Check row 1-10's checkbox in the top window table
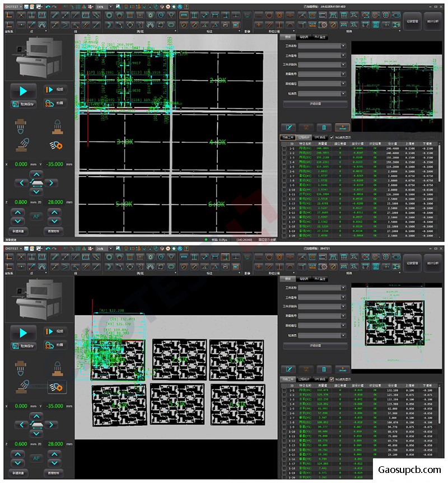448x483 pixels. tap(284, 190)
